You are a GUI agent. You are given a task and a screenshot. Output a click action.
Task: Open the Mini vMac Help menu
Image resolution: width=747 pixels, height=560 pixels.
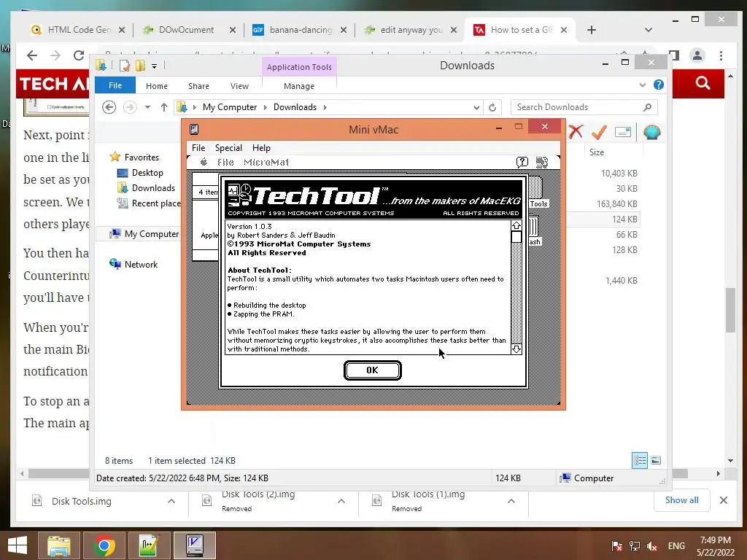[x=261, y=147]
